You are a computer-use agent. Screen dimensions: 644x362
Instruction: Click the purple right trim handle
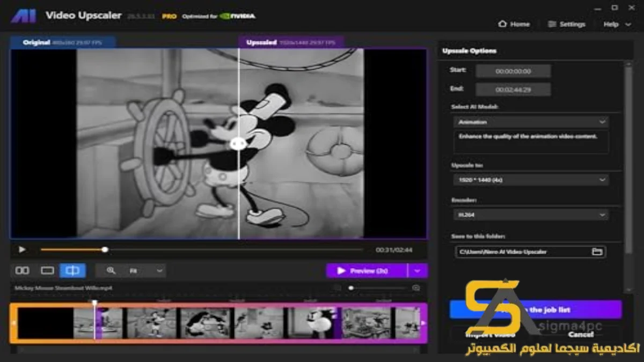(x=423, y=323)
